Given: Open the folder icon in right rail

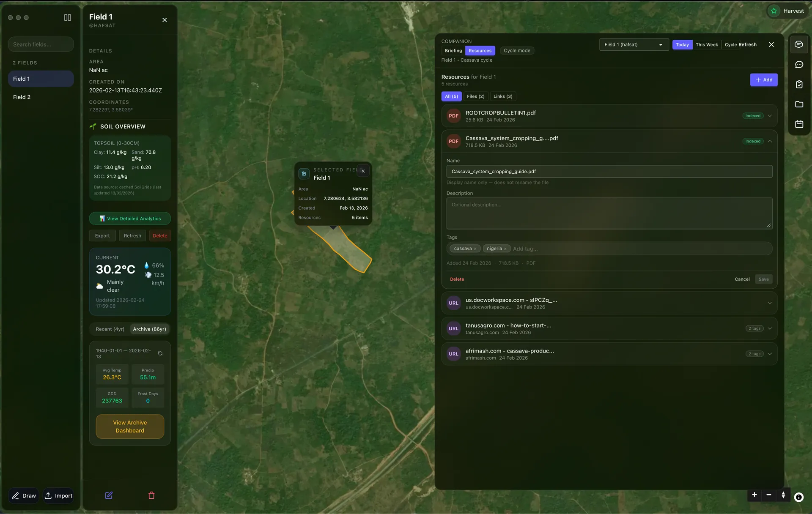Looking at the screenshot, I should pos(799,104).
